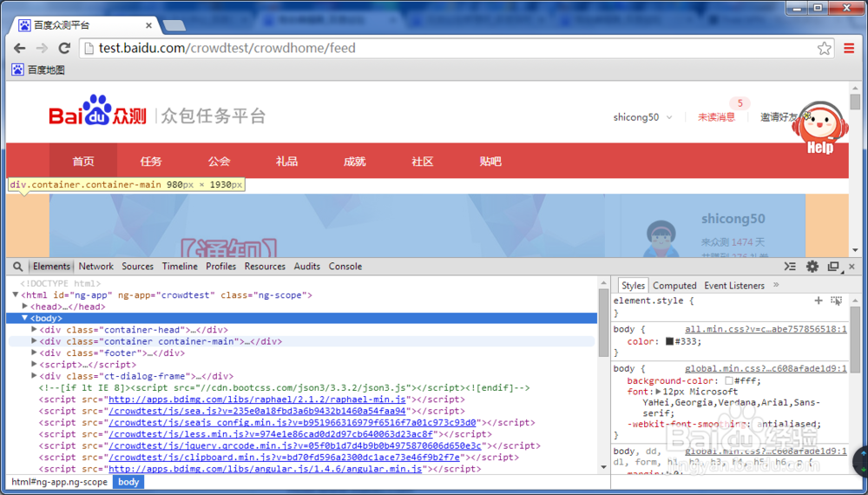Expand the head element node
This screenshot has height=495, width=868.
point(25,307)
